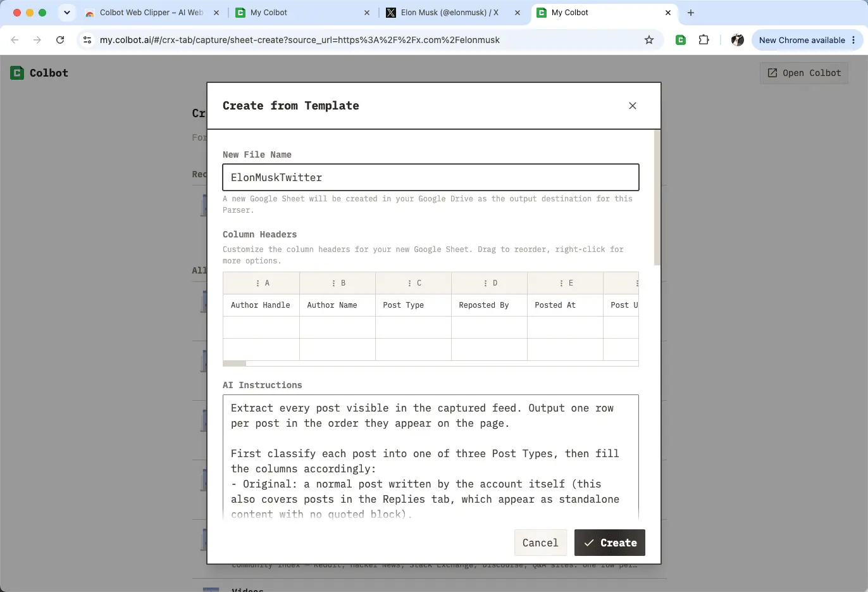This screenshot has width=868, height=592.
Task: Click the Colbot extension icon in toolbar
Action: click(681, 40)
